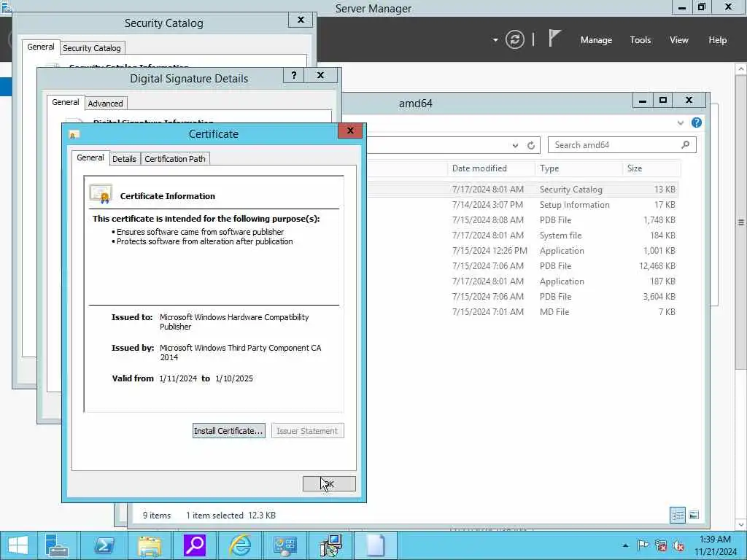Open the Help menu in Server Manager
Screen dimensions: 747x560
718,40
